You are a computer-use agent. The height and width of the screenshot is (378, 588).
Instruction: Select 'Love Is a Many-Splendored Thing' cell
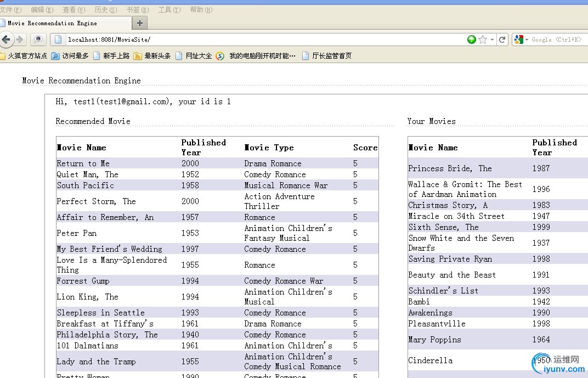112,265
